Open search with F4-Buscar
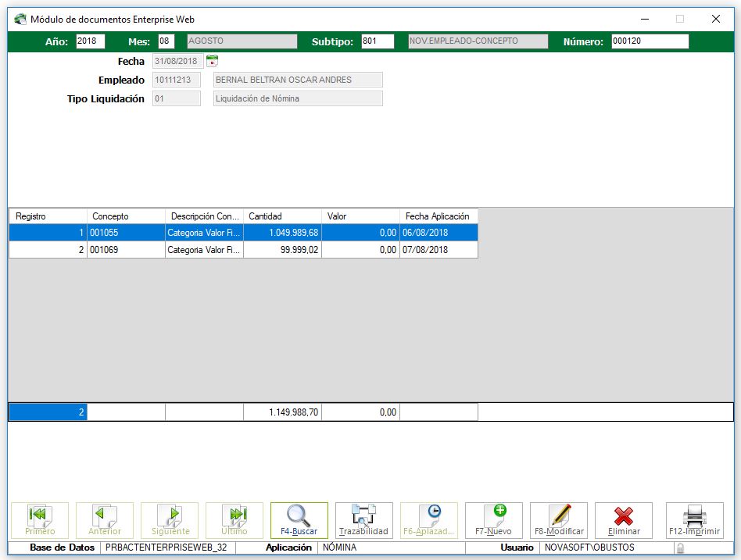Screen dimensions: 741x560 click(299, 520)
